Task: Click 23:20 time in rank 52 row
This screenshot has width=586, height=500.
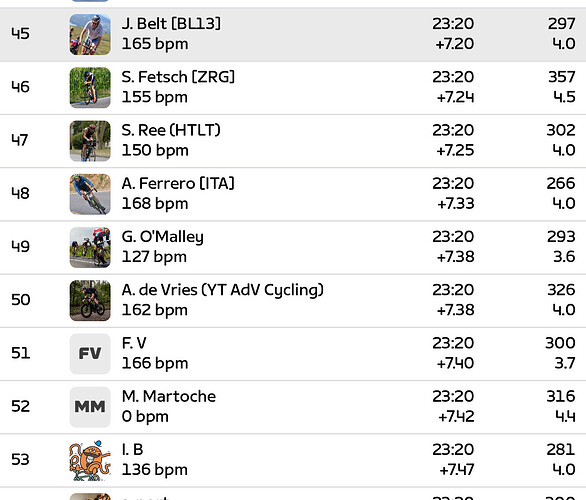Action: pos(453,396)
